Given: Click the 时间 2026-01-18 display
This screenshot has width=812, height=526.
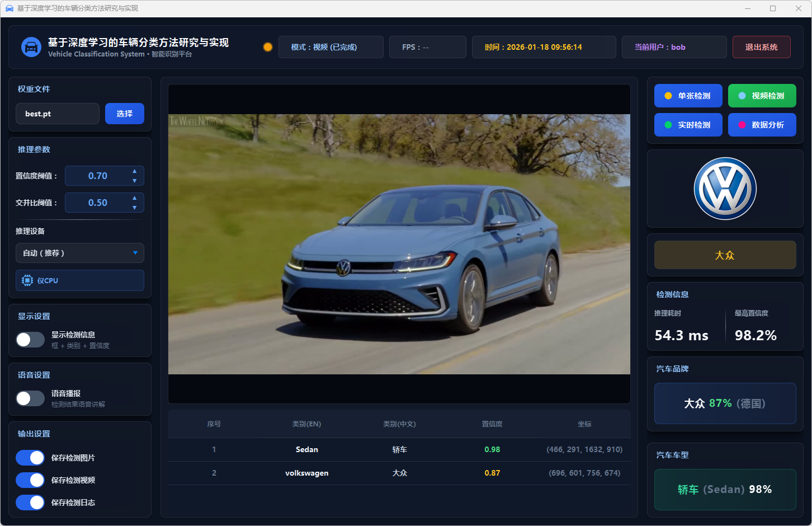Looking at the screenshot, I should [544, 47].
